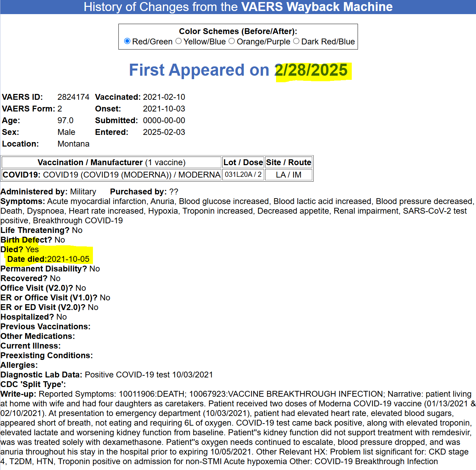Screen dimensions: 476x470
Task: Click the VAERS ID value 2824174
Action: pyautogui.click(x=73, y=97)
